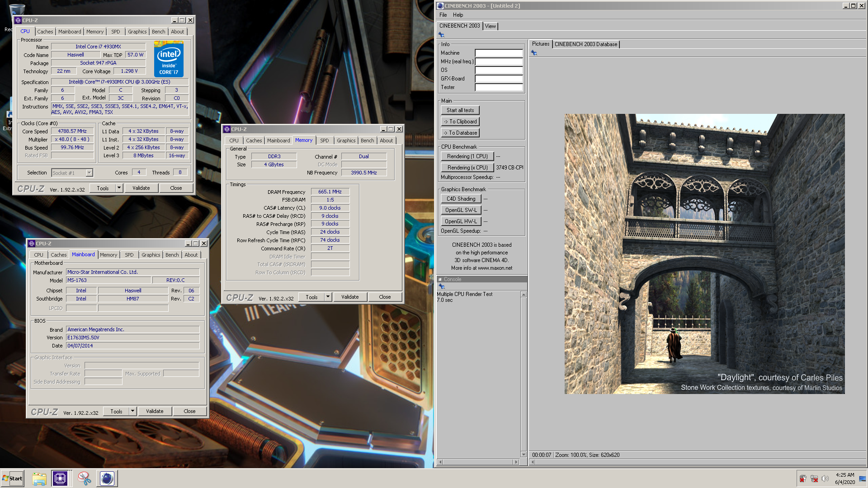Run Rendering (x CPU) benchmark
This screenshot has width=868, height=488.
point(467,168)
